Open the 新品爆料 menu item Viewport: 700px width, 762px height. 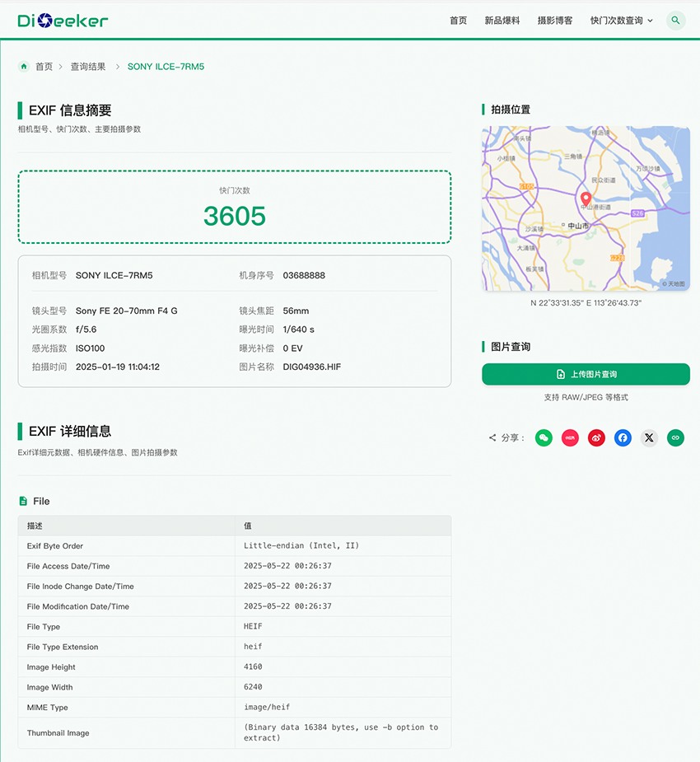(x=502, y=21)
